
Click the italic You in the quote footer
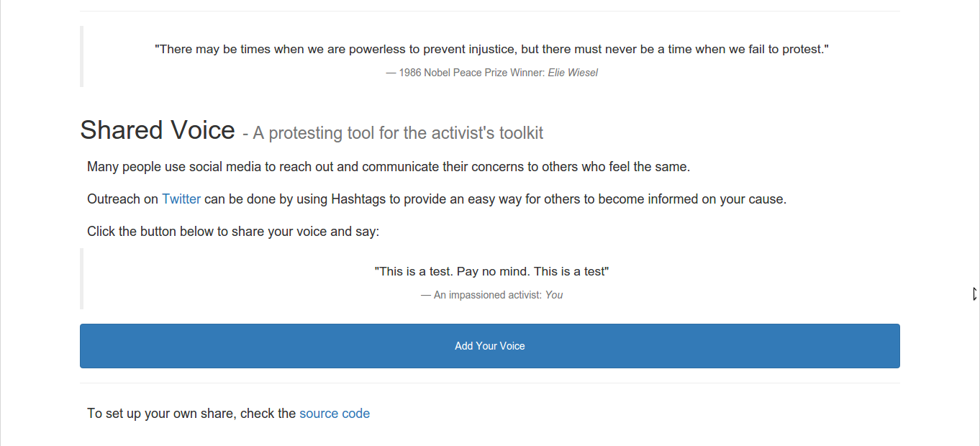(554, 295)
